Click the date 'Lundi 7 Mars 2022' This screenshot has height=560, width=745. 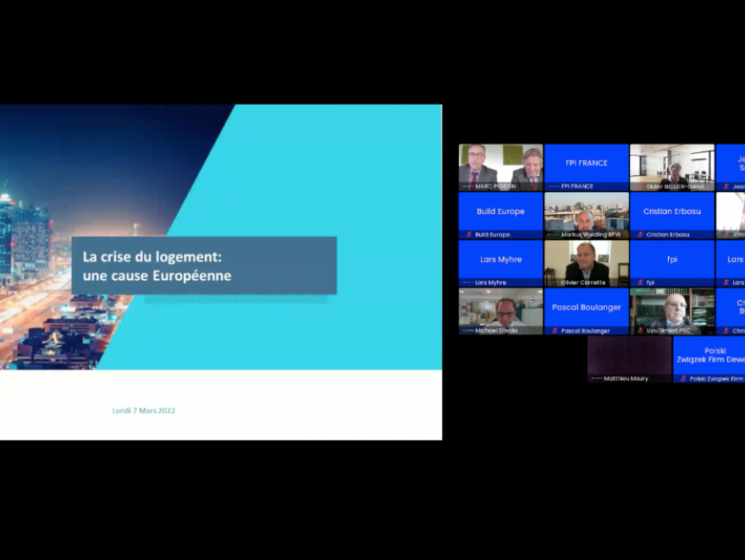[143, 410]
